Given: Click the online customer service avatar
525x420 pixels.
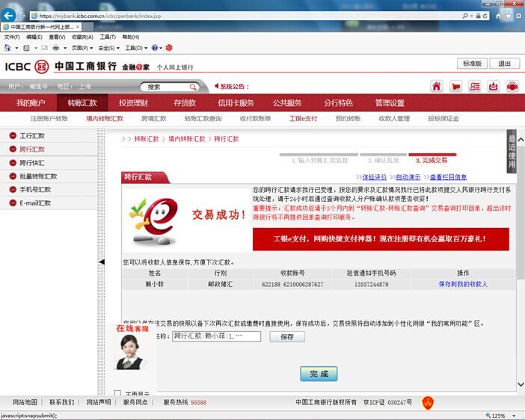Looking at the screenshot, I should (x=129, y=351).
